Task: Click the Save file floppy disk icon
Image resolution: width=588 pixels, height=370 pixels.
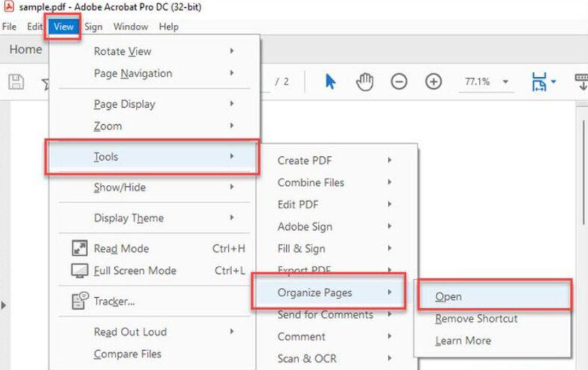Action: [x=16, y=81]
